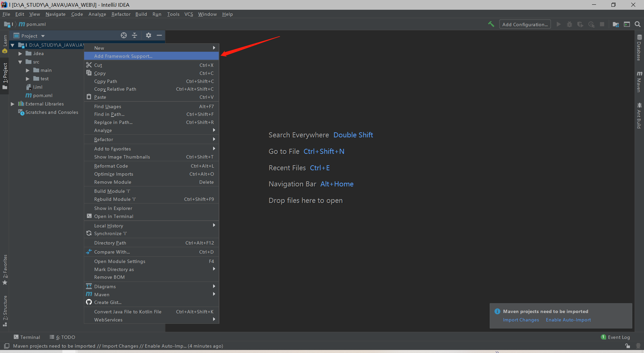Image resolution: width=644 pixels, height=353 pixels.
Task: Click Add Configuration... button
Action: (525, 24)
